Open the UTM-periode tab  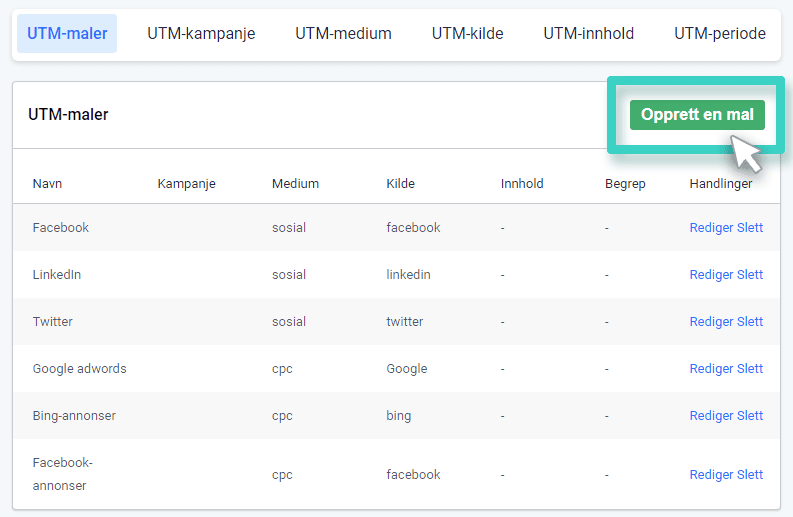click(720, 33)
